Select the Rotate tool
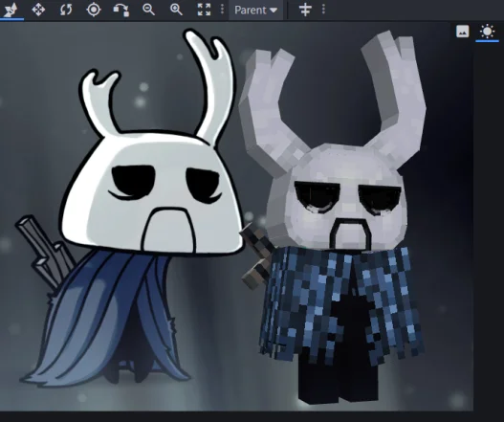 (x=66, y=10)
